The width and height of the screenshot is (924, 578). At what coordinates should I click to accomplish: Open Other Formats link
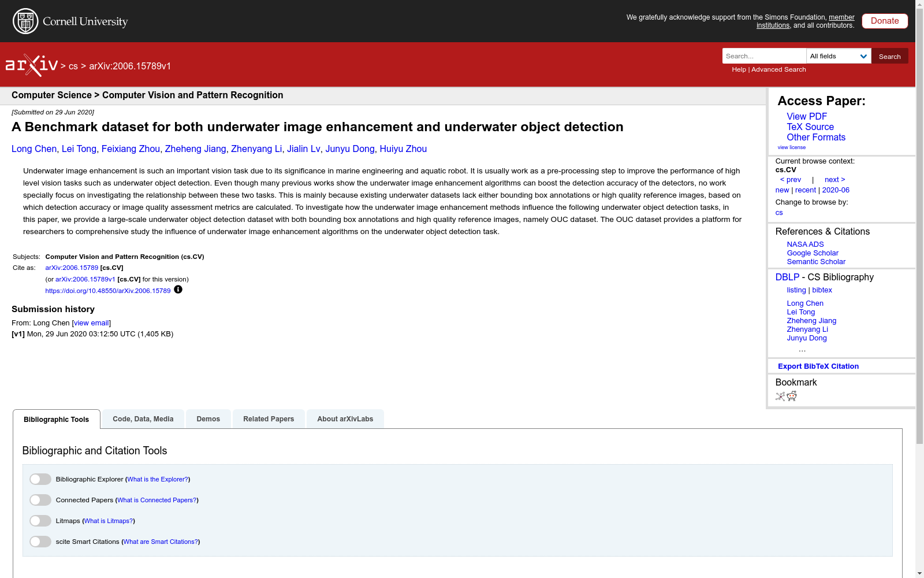coord(816,137)
